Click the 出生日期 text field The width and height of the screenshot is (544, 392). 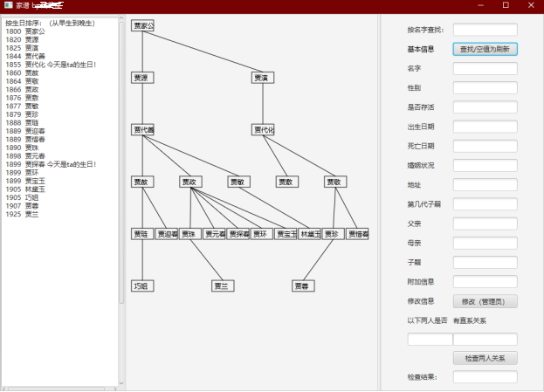(485, 127)
